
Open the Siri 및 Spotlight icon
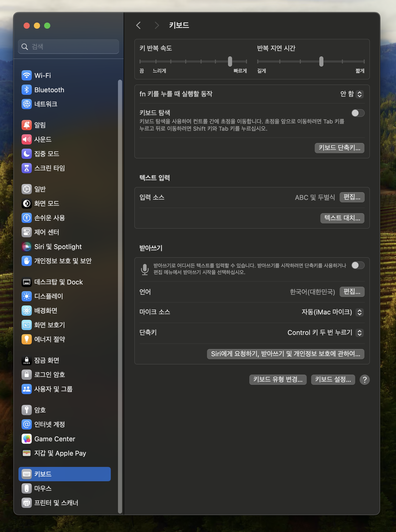(x=27, y=247)
